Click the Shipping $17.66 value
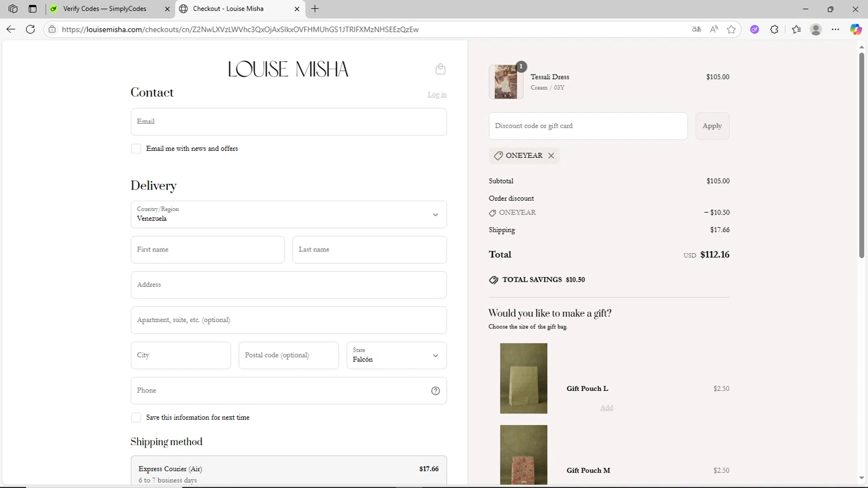Viewport: 868px width, 488px height. [720, 230]
